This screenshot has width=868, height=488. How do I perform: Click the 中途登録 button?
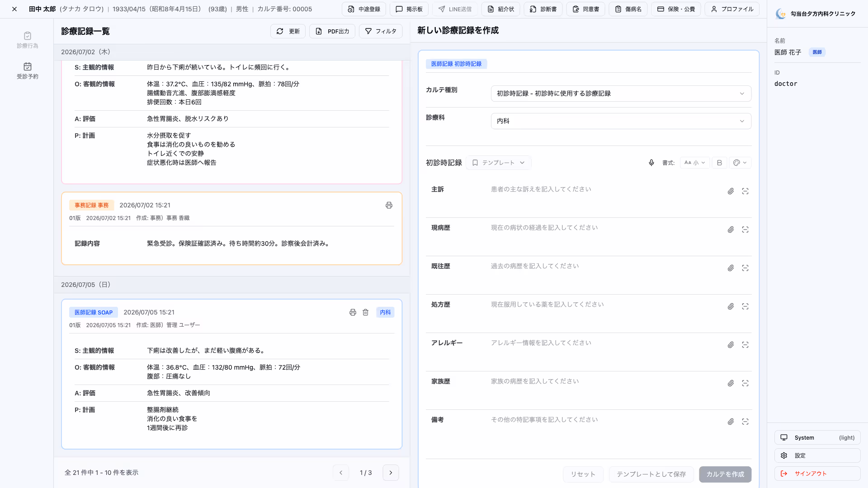364,9
